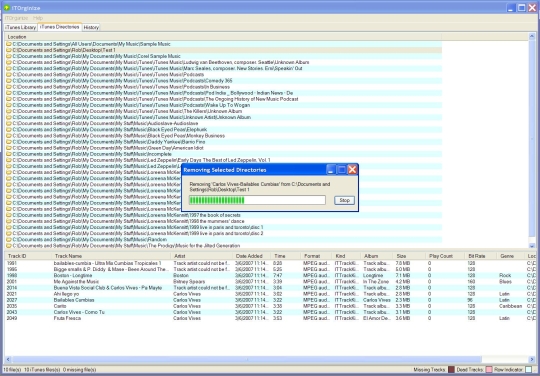Open the Help menu
Image resolution: width=540 pixels, height=376 pixels.
(38, 18)
